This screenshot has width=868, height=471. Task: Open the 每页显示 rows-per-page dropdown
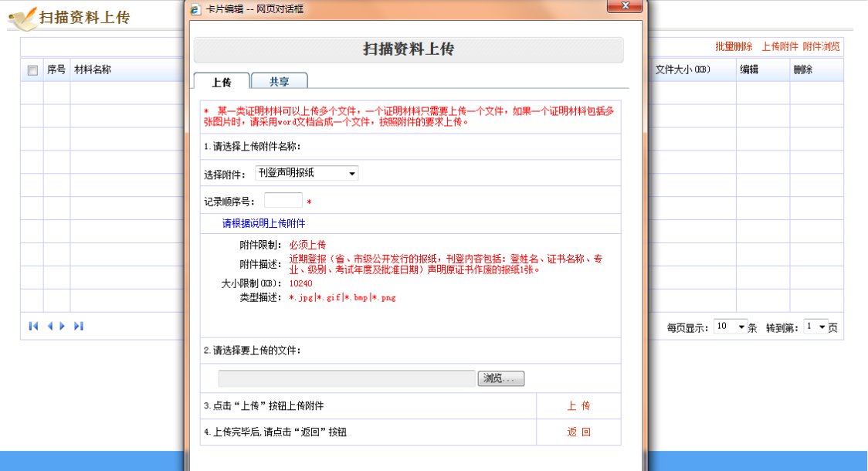tap(731, 327)
